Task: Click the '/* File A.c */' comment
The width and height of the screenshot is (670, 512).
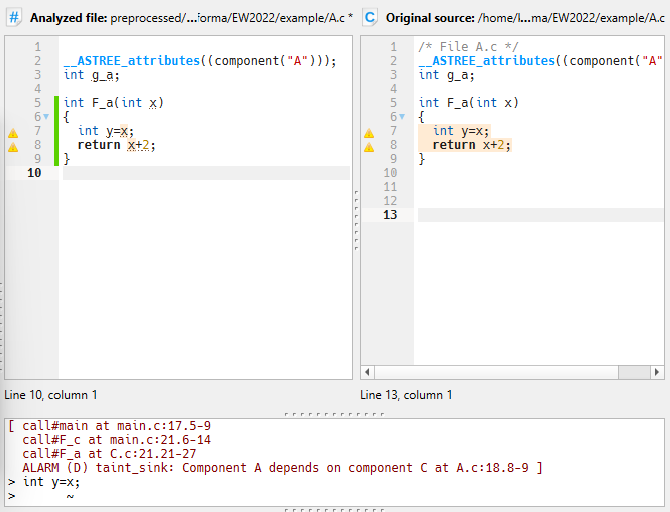Action: 468,46
